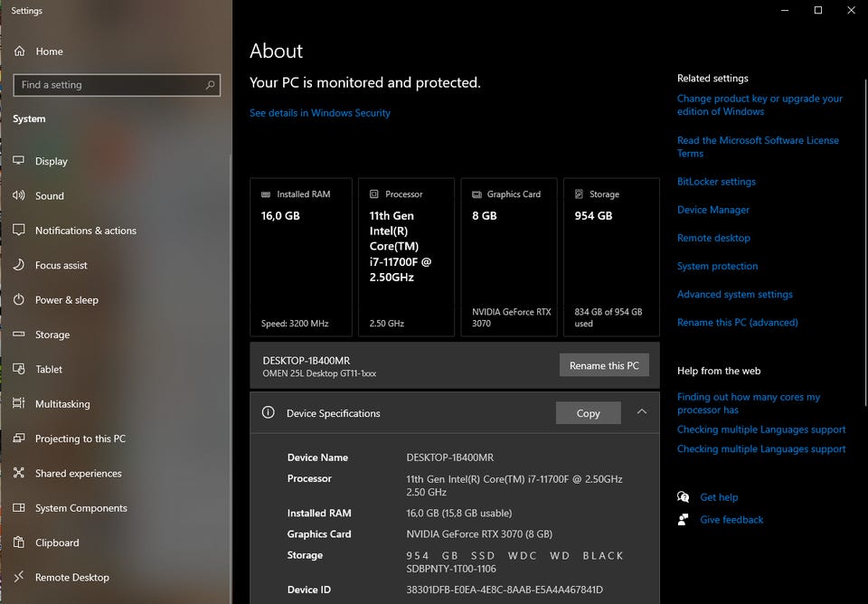The height and width of the screenshot is (604, 868).
Task: Click the Device Specifications info icon
Action: [268, 412]
